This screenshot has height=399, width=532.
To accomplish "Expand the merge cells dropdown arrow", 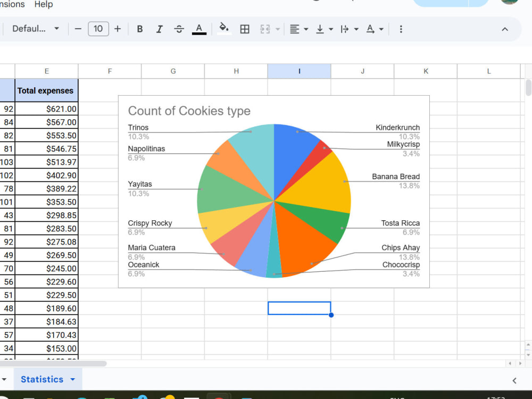I will point(278,29).
